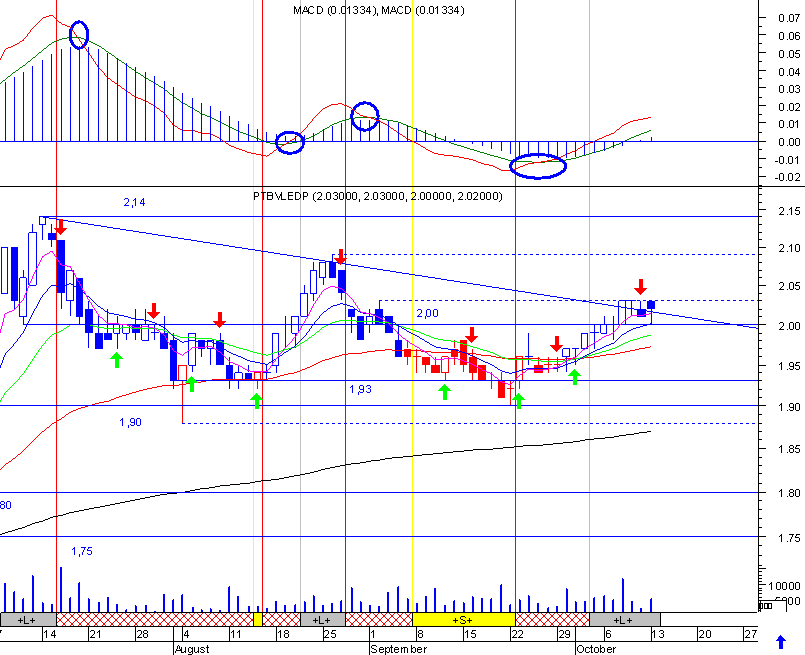Select the yellow +S+ band in the signal strip

coord(464,620)
